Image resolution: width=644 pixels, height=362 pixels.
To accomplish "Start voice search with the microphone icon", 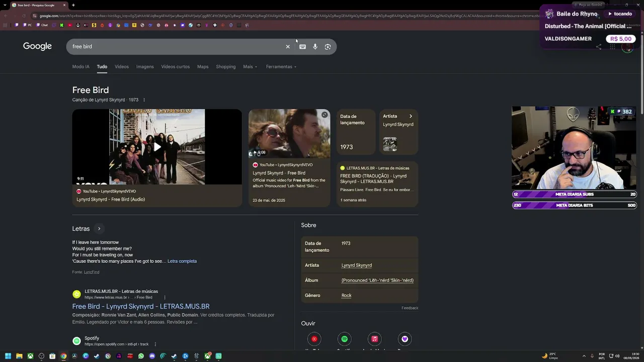I will (315, 47).
